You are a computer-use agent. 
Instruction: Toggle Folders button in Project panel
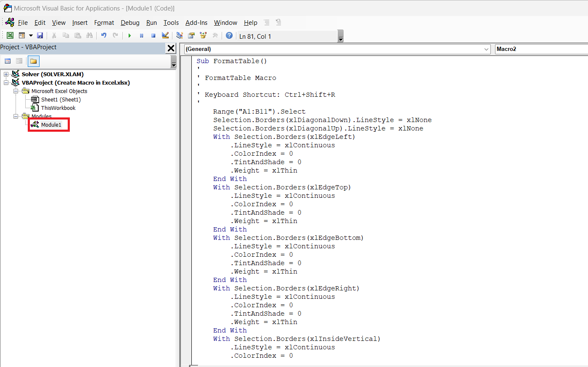(33, 61)
